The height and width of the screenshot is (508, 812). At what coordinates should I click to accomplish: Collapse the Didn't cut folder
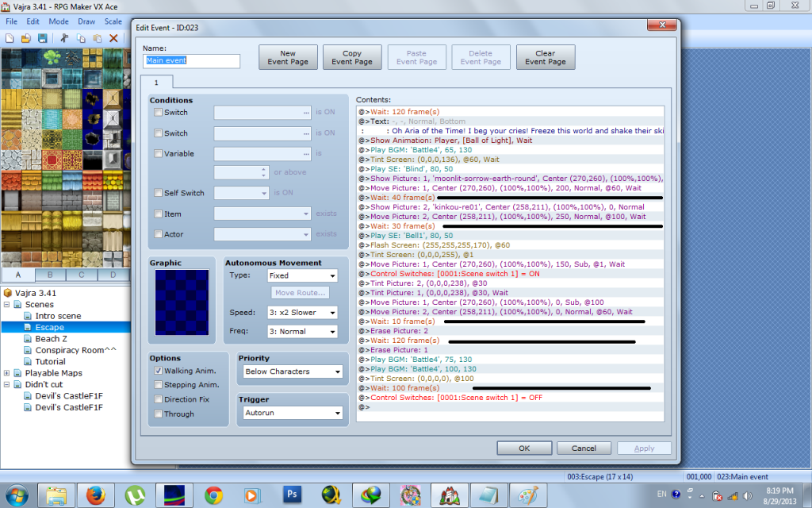click(6, 384)
